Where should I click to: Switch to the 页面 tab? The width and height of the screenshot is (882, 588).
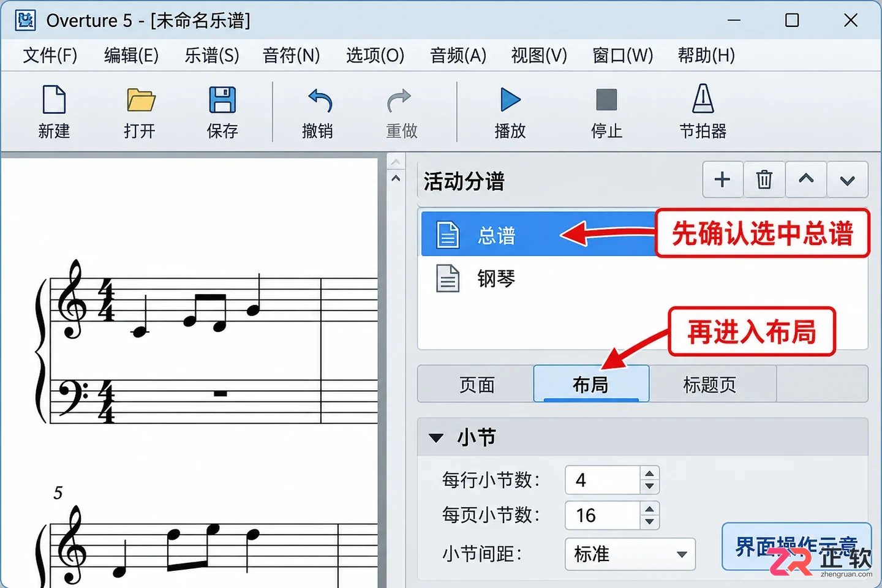476,384
